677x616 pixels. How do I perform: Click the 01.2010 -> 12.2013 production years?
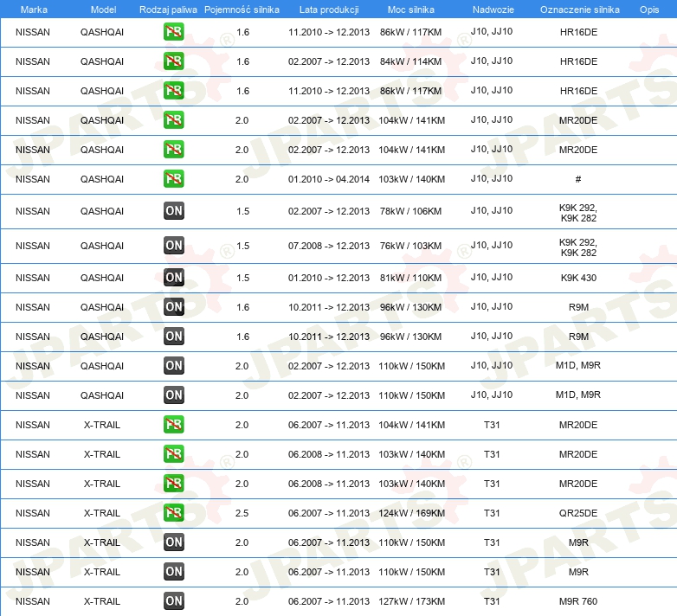coord(329,278)
